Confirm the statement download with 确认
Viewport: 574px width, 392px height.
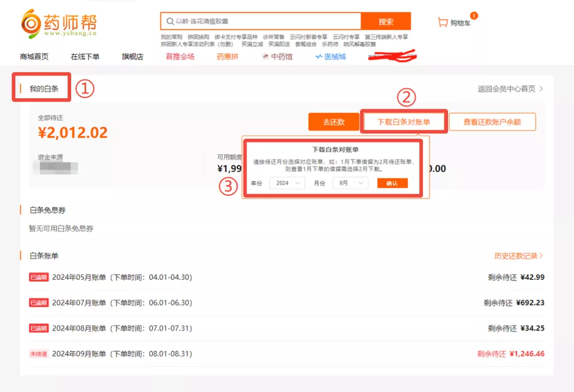point(392,183)
